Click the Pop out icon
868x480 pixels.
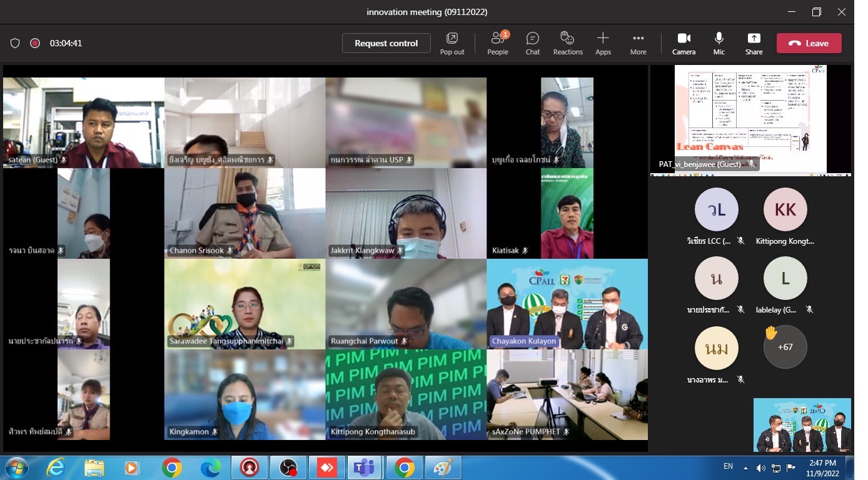[452, 43]
